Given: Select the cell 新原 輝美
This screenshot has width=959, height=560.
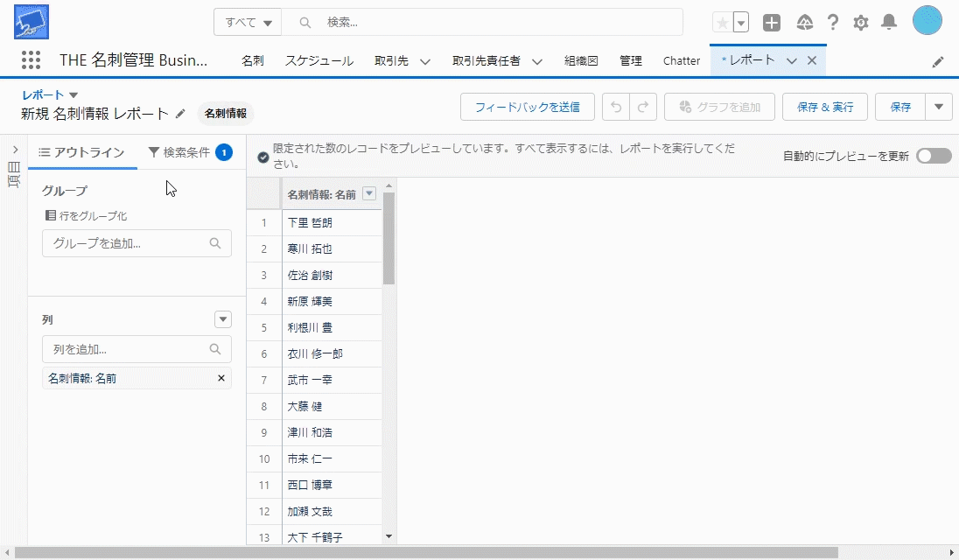Looking at the screenshot, I should tap(332, 301).
